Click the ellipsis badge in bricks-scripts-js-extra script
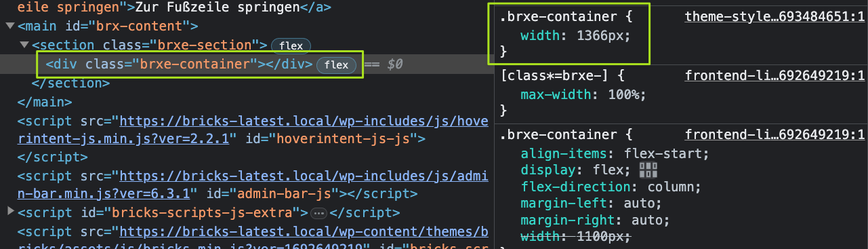The height and width of the screenshot is (249, 868). pyautogui.click(x=318, y=213)
